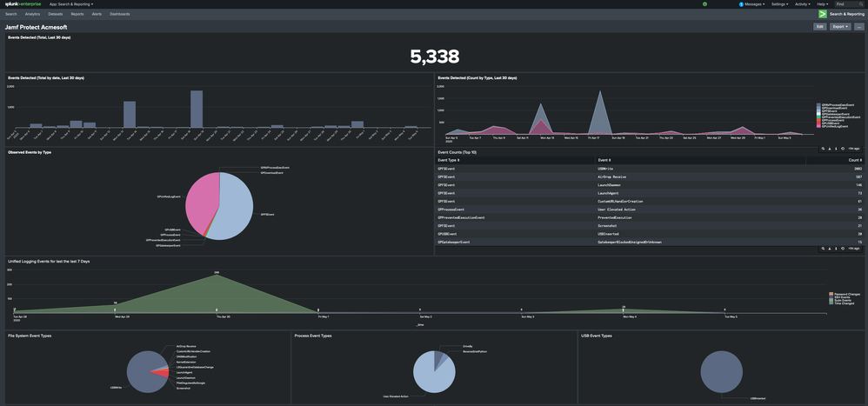Click the USB Event Types pie chart
The width and height of the screenshot is (868, 406).
(x=721, y=371)
